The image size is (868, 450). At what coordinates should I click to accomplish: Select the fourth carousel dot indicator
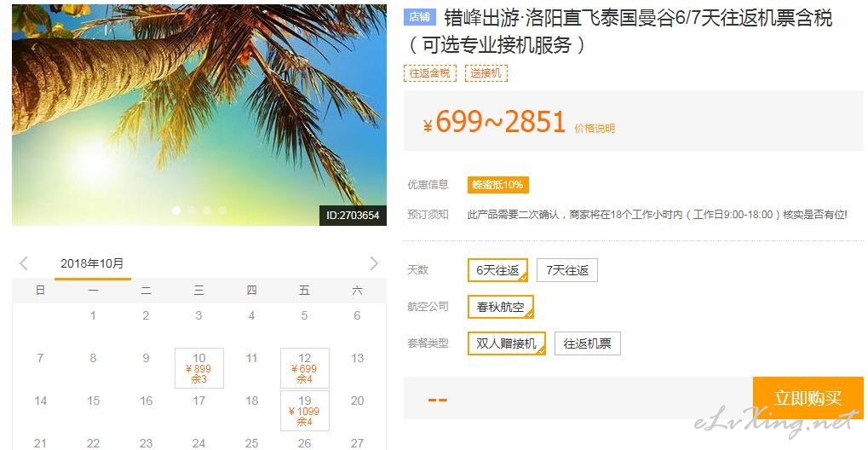pyautogui.click(x=222, y=211)
